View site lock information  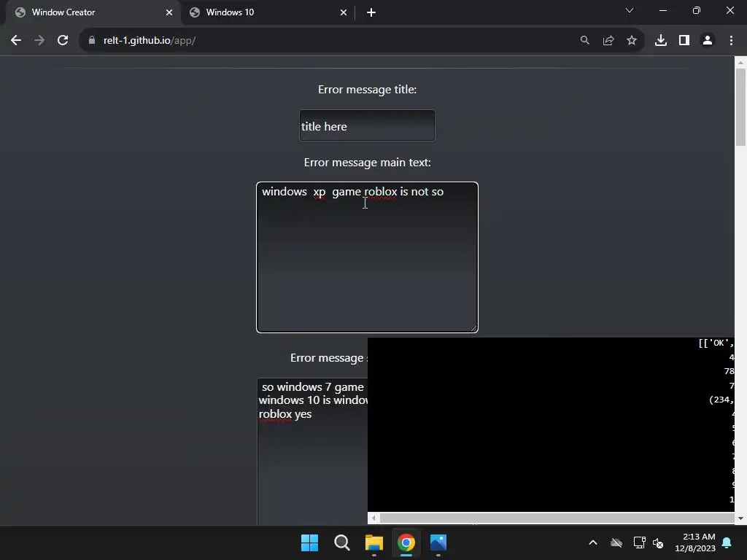pyautogui.click(x=92, y=41)
